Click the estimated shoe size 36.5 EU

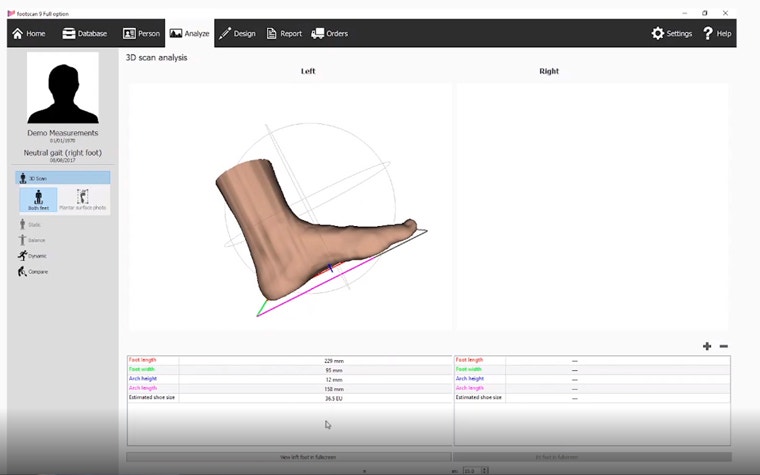point(333,398)
